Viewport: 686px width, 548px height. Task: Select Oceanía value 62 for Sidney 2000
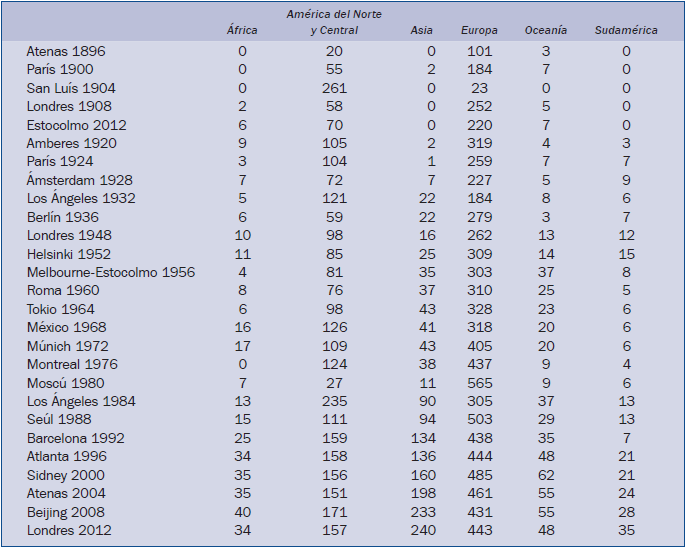[x=546, y=475]
